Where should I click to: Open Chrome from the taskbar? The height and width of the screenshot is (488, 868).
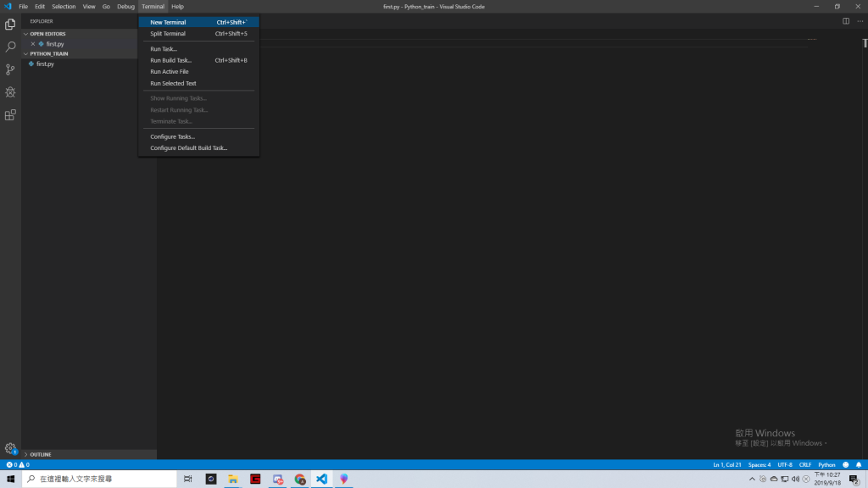point(300,480)
